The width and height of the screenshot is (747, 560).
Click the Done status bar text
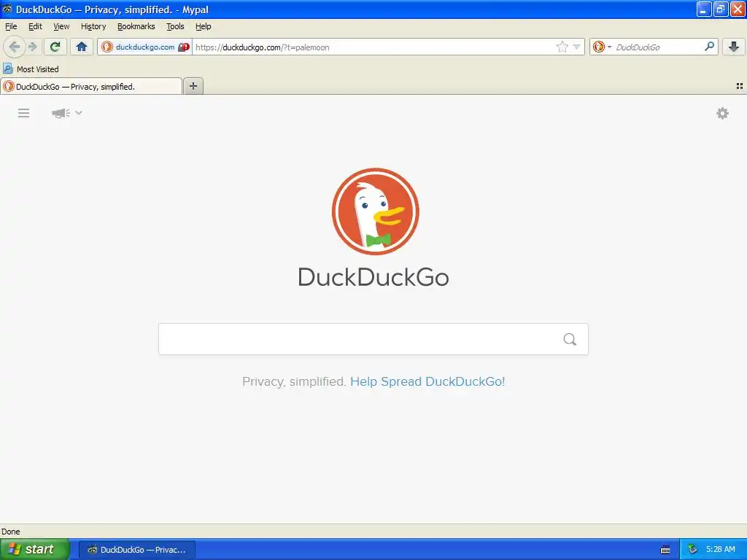pyautogui.click(x=10, y=532)
